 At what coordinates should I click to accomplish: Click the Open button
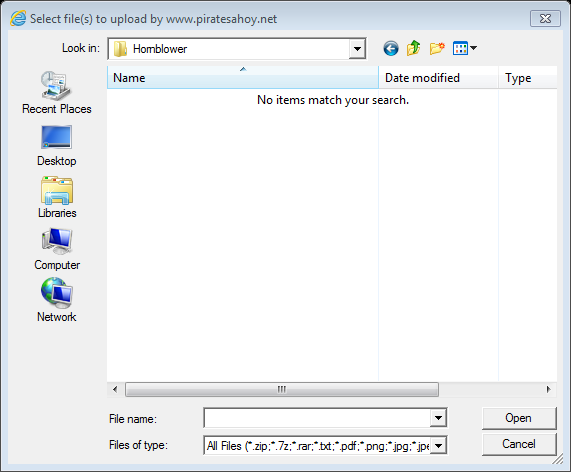[519, 418]
